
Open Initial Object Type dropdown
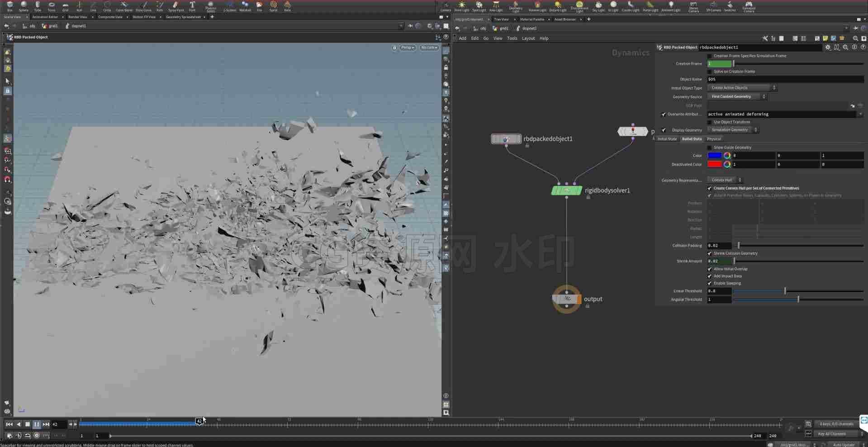742,88
